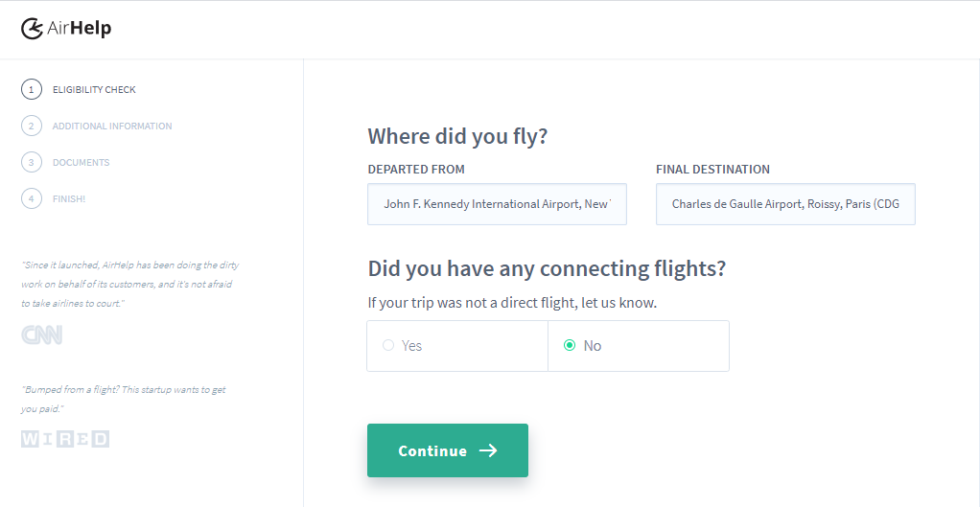Go to Additional Information step
The height and width of the screenshot is (507, 980).
(x=112, y=126)
